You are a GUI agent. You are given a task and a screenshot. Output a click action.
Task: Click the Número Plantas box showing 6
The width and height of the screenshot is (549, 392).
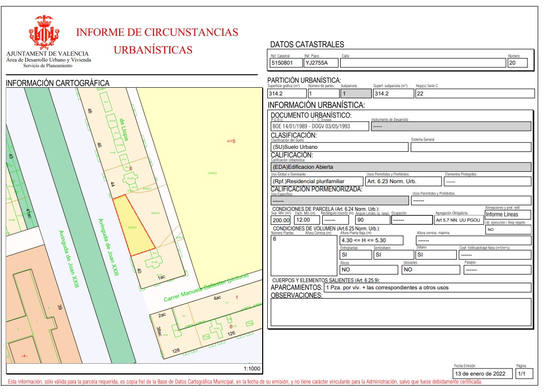click(304, 255)
